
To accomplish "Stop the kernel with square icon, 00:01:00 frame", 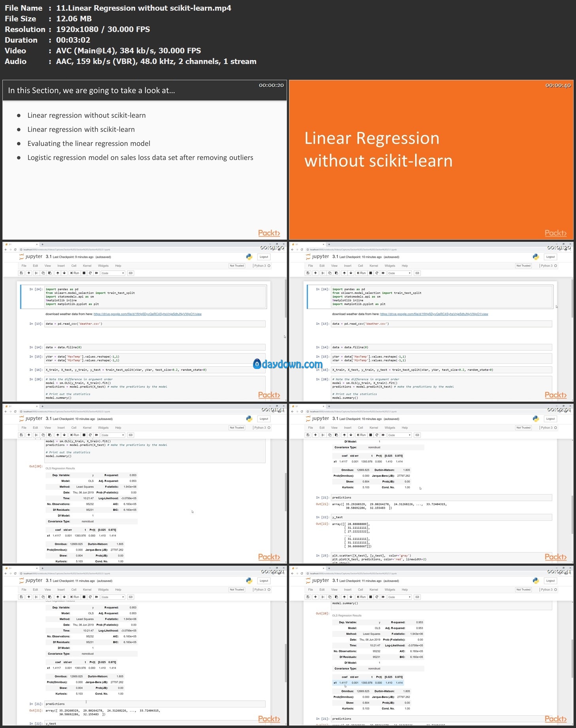I will 84,273.
